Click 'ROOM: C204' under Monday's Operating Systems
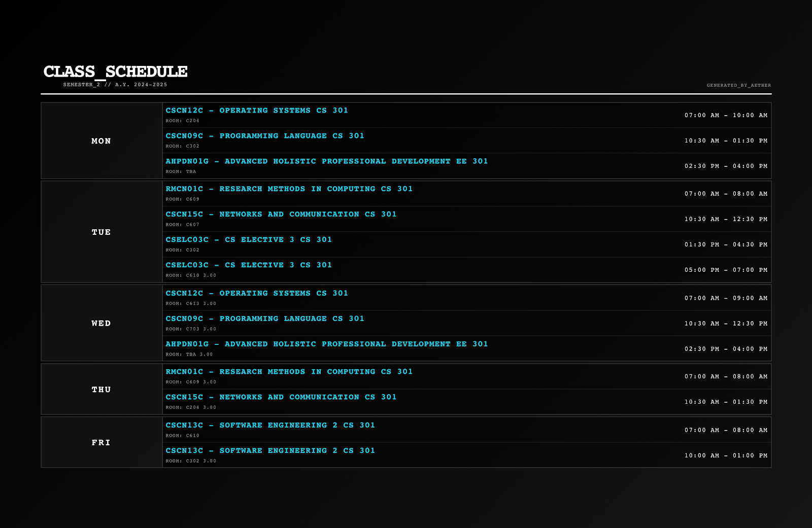The image size is (812, 528). [x=183, y=121]
